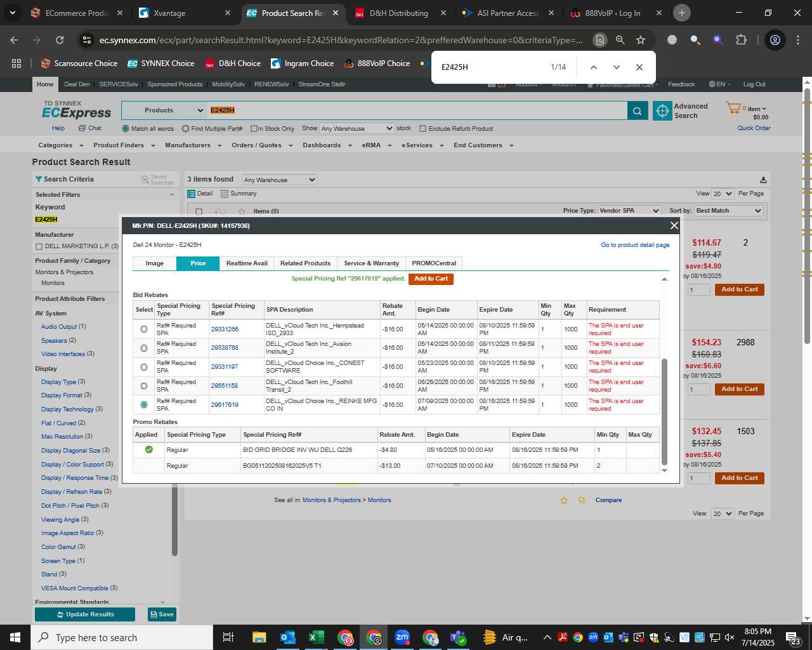The image size is (812, 650).
Task: Expand the Dashboards menu
Action: click(327, 145)
